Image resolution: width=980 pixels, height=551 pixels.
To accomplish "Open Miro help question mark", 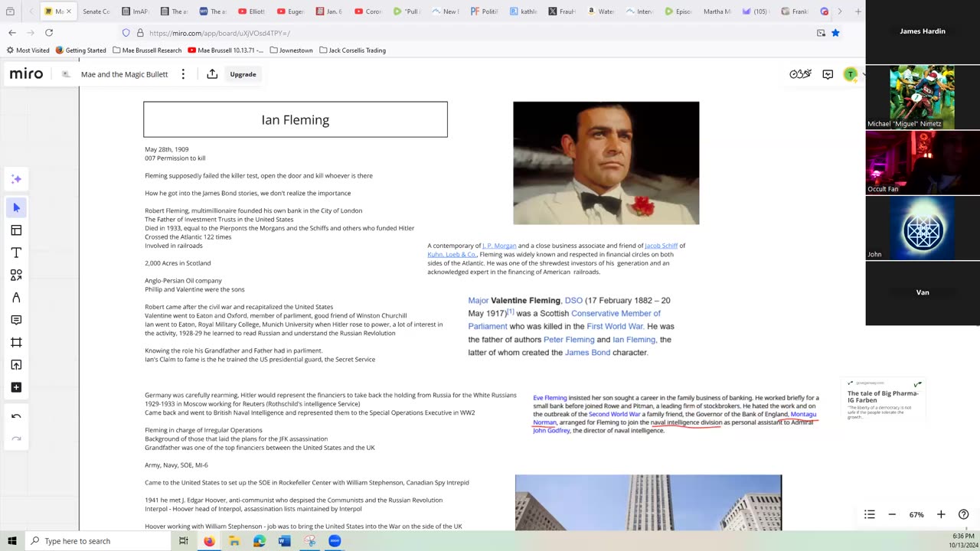I will tap(963, 514).
